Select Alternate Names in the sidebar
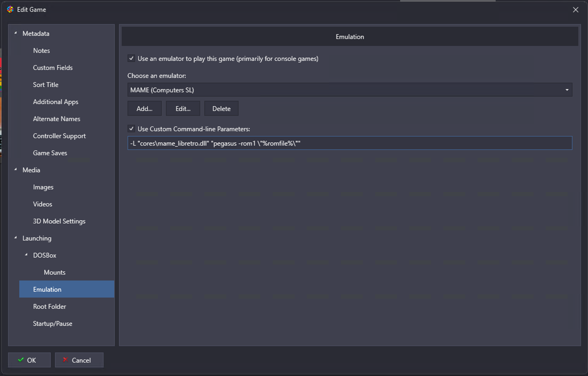The height and width of the screenshot is (376, 588). click(x=57, y=119)
